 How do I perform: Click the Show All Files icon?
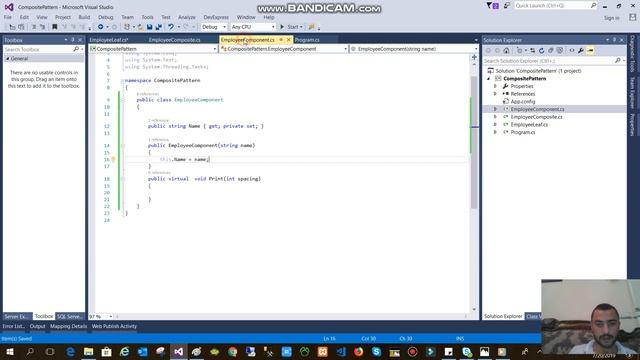tap(560, 51)
